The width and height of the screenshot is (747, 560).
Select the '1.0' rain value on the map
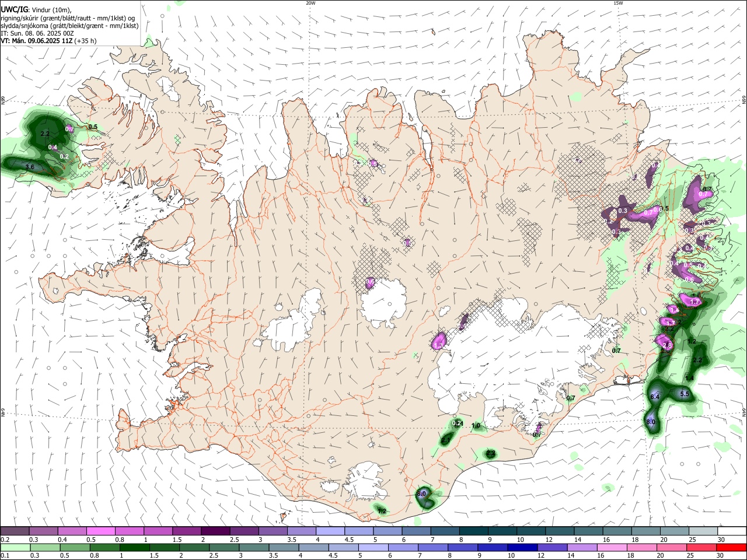[476, 426]
